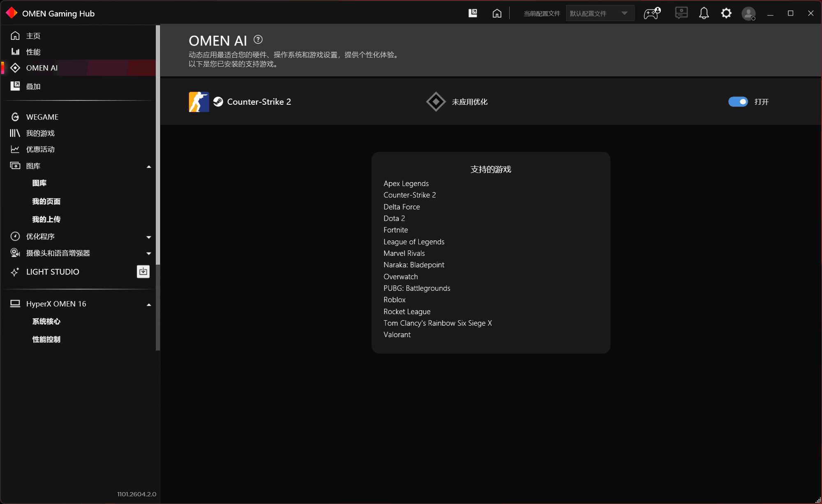Close the OMEN Gaming Hub window
Screen dimensions: 822x504
coord(810,13)
